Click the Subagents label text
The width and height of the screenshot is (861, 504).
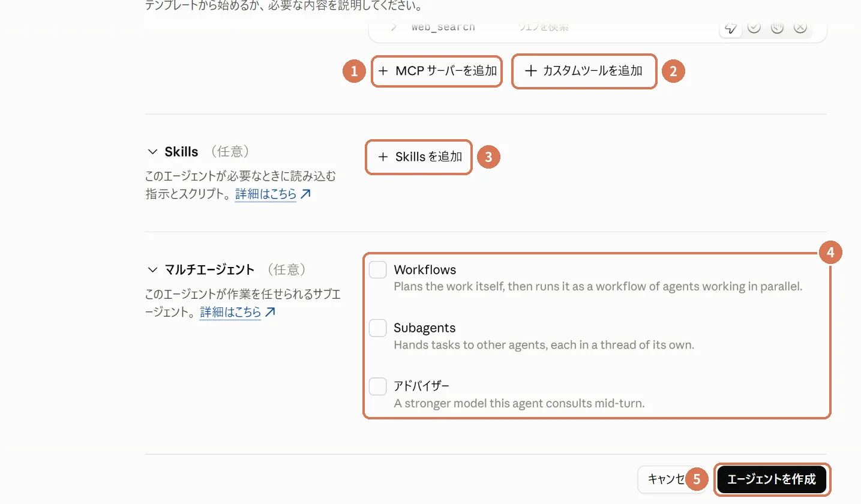[425, 328]
